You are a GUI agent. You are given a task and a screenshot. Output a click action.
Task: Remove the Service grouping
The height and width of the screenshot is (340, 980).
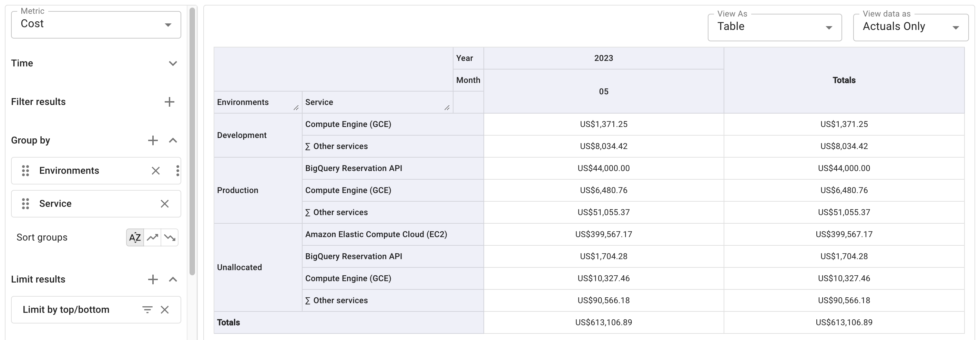point(164,204)
